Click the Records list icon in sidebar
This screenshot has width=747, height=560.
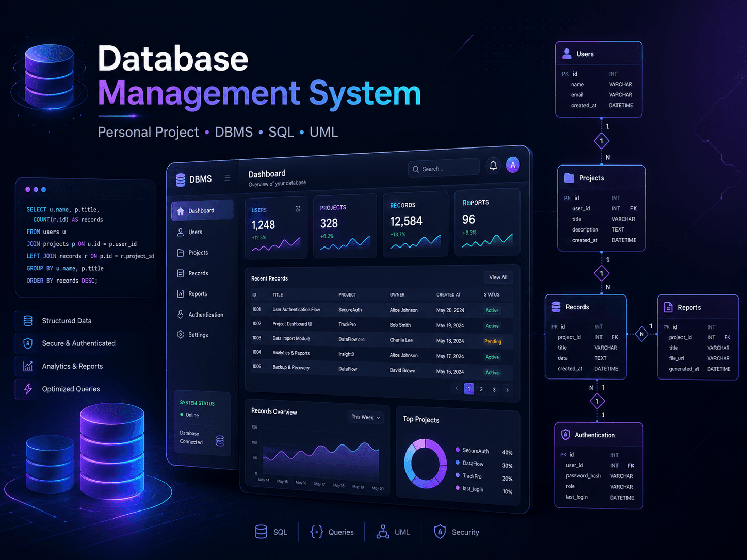[181, 273]
